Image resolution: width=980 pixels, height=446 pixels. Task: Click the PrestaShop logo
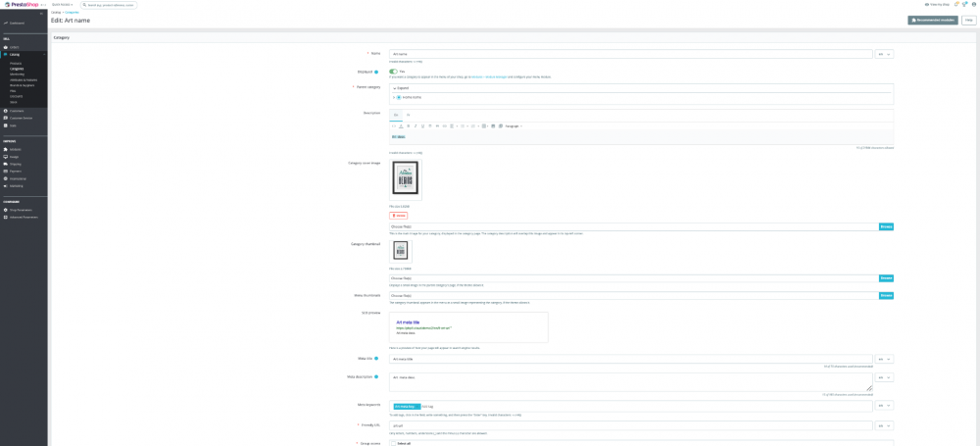tap(21, 4)
